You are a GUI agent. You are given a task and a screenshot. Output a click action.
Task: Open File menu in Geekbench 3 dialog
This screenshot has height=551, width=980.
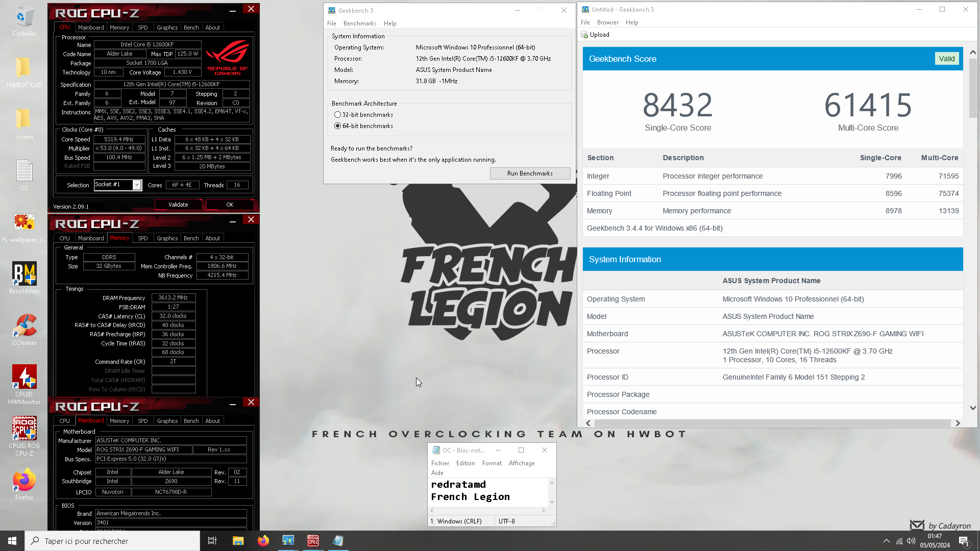tap(332, 23)
